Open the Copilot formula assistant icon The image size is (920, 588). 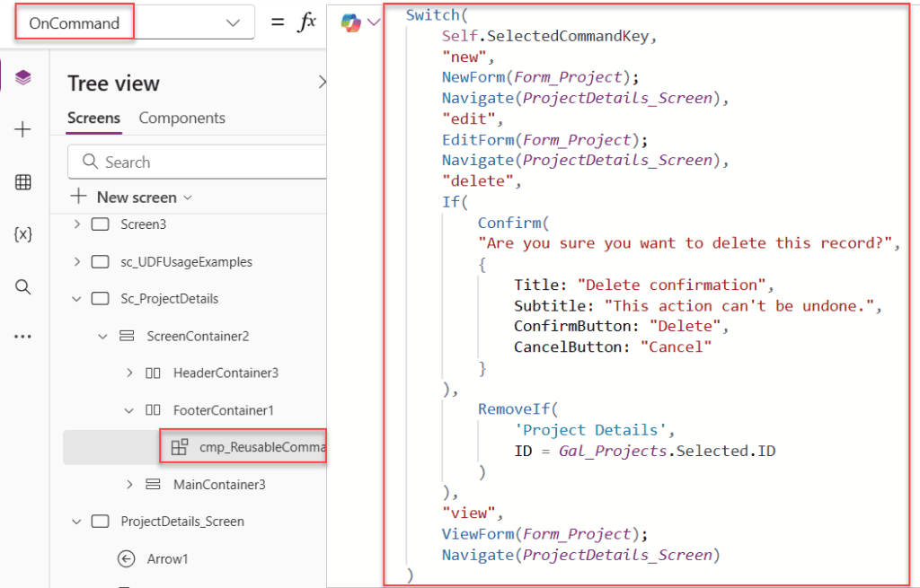pos(351,22)
